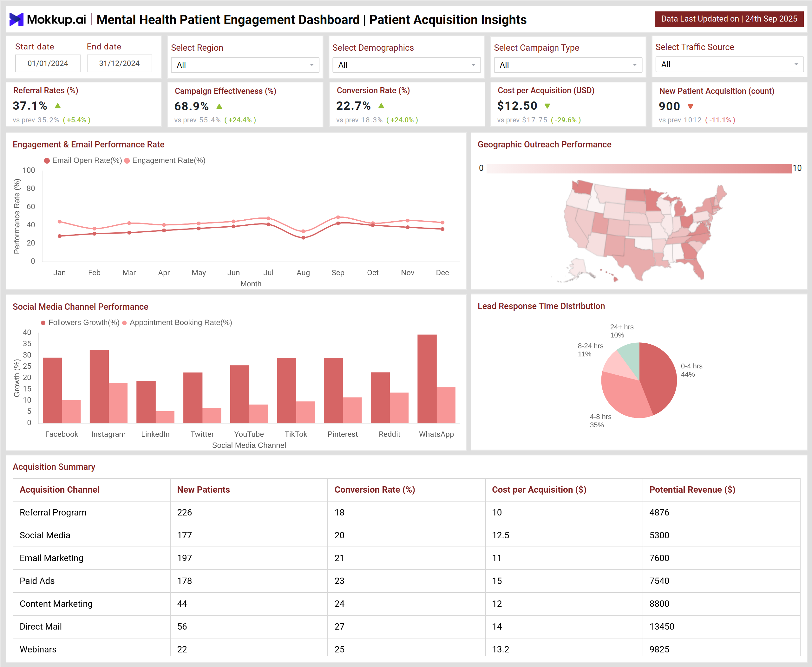Click the Dec Email Open Rate data point
This screenshot has width=812, height=667.
pos(442,229)
